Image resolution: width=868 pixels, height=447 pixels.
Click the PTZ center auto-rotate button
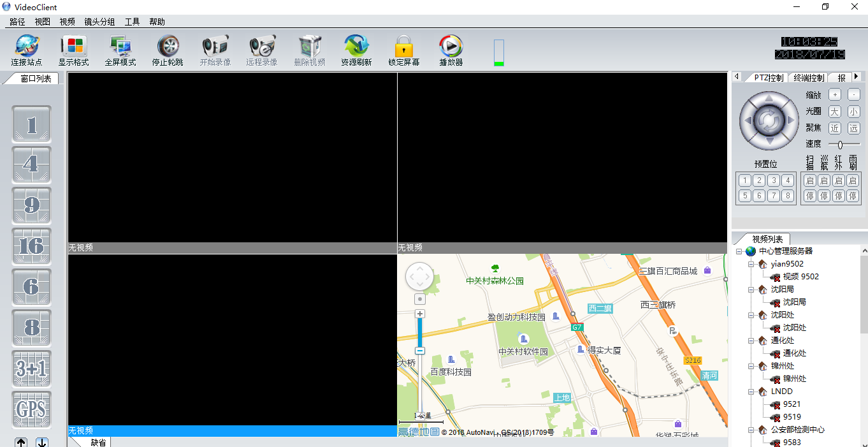coord(769,119)
